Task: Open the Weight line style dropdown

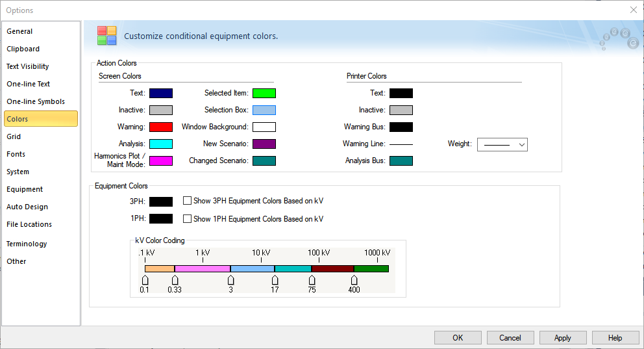Action: [502, 144]
